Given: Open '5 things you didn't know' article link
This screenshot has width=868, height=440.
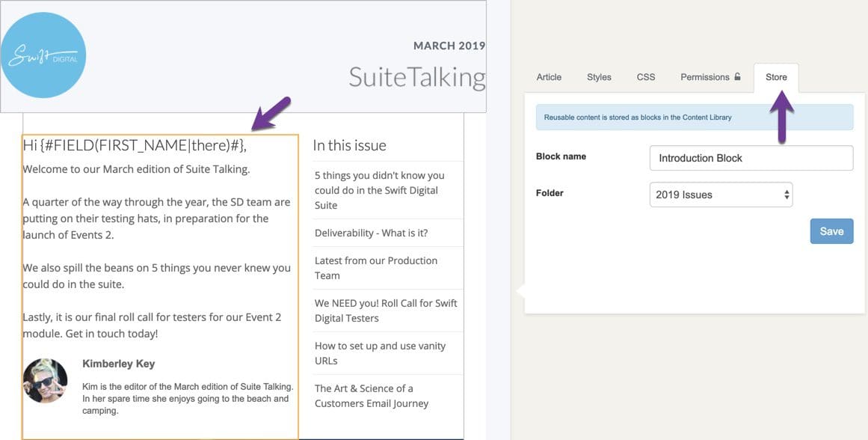Looking at the screenshot, I should 380,190.
